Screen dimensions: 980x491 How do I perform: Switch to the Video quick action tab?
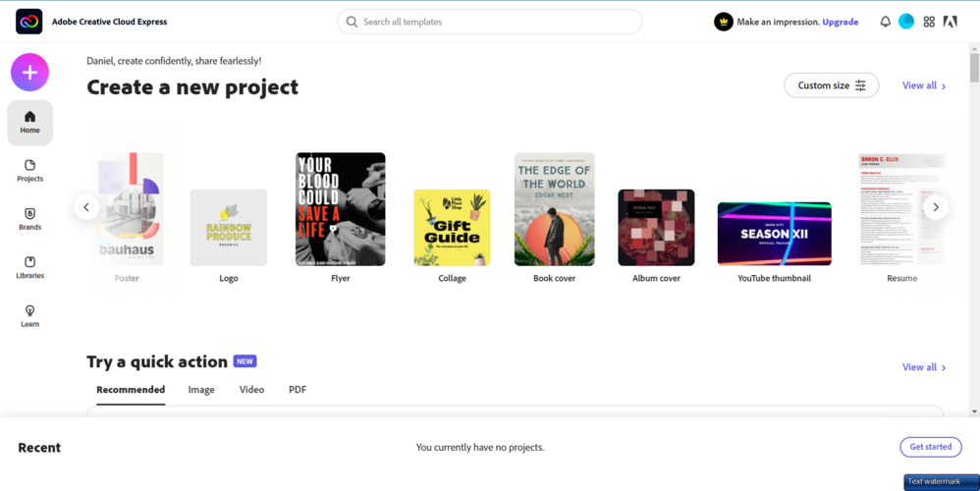pos(252,390)
